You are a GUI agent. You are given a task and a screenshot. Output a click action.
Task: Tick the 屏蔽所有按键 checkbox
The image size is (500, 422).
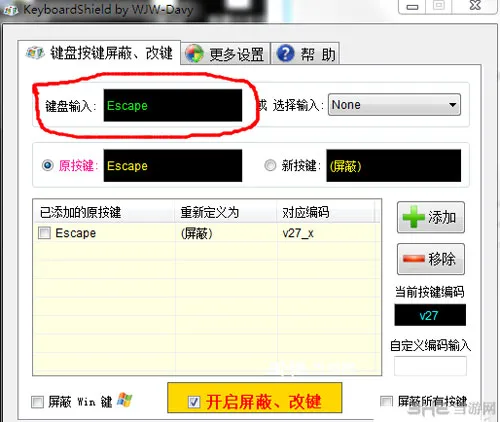point(386,401)
